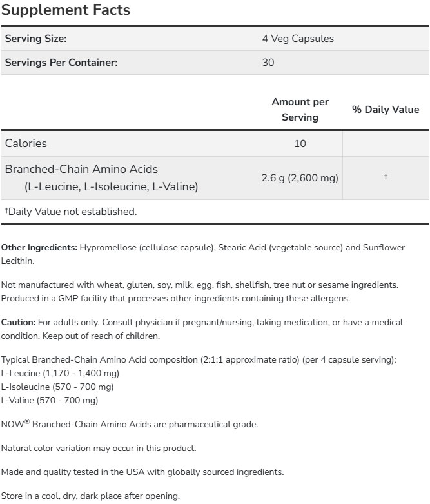Click the Supplement Facts heading

click(x=65, y=10)
